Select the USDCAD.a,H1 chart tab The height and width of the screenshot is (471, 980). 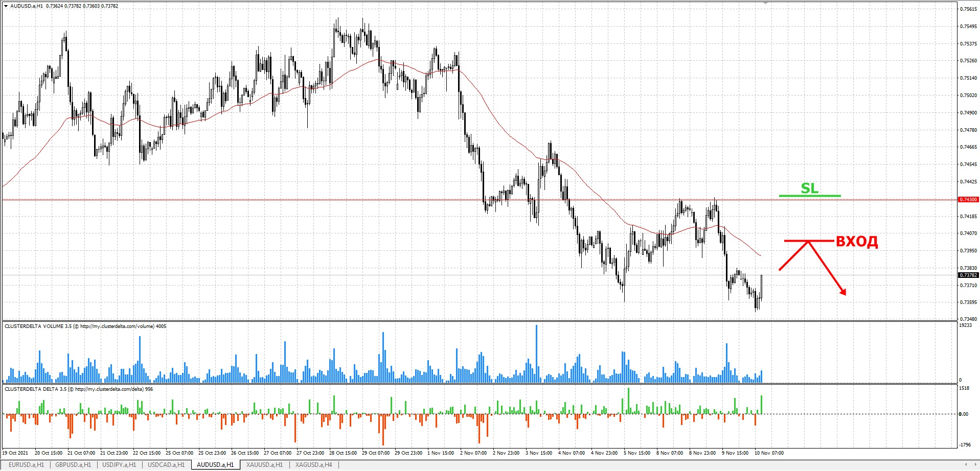pyautogui.click(x=166, y=465)
